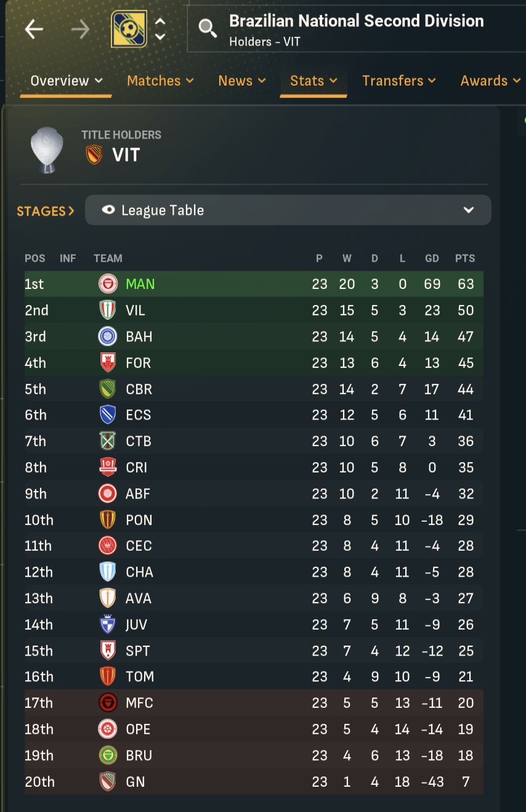Open the VIL team link
The height and width of the screenshot is (812, 526).
click(135, 311)
